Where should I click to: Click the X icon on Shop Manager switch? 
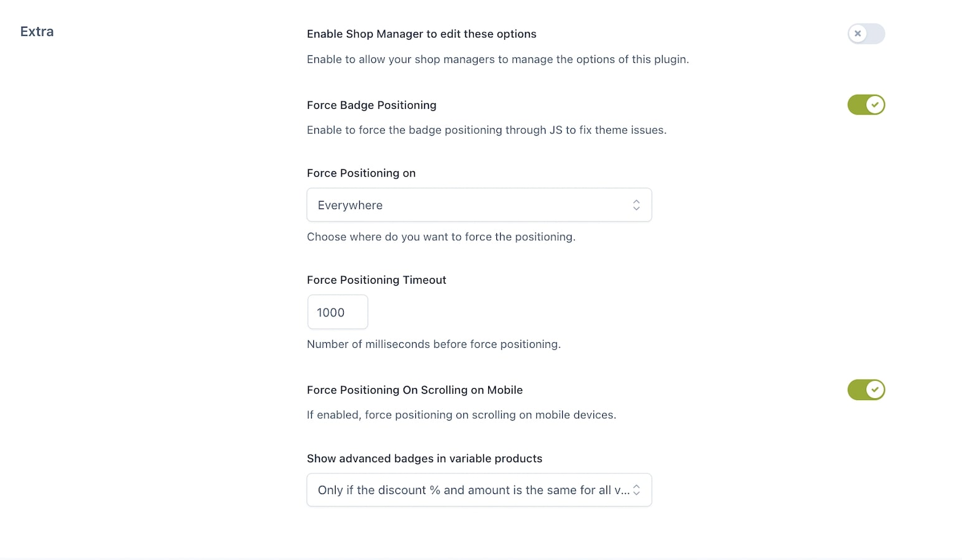(858, 34)
